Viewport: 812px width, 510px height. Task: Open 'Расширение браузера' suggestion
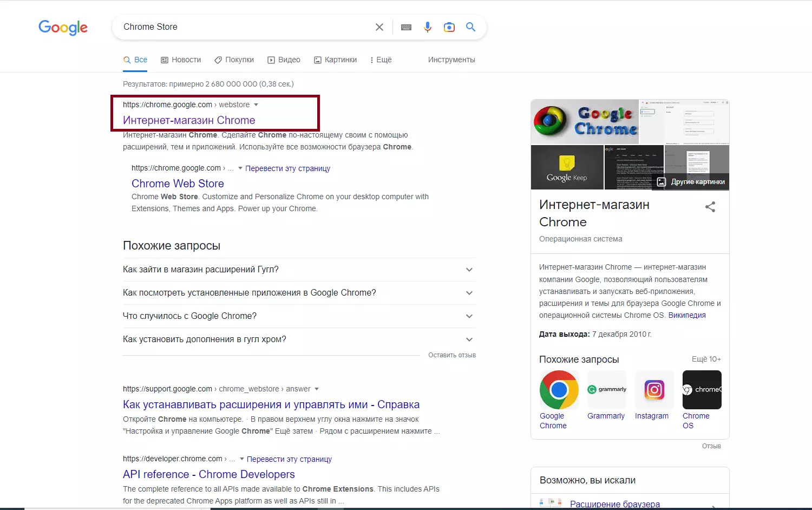pos(615,504)
